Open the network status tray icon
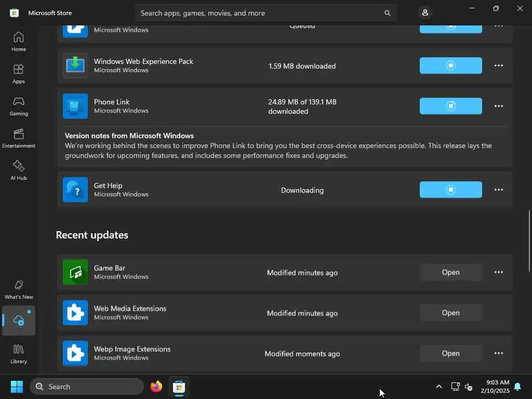 (x=455, y=387)
